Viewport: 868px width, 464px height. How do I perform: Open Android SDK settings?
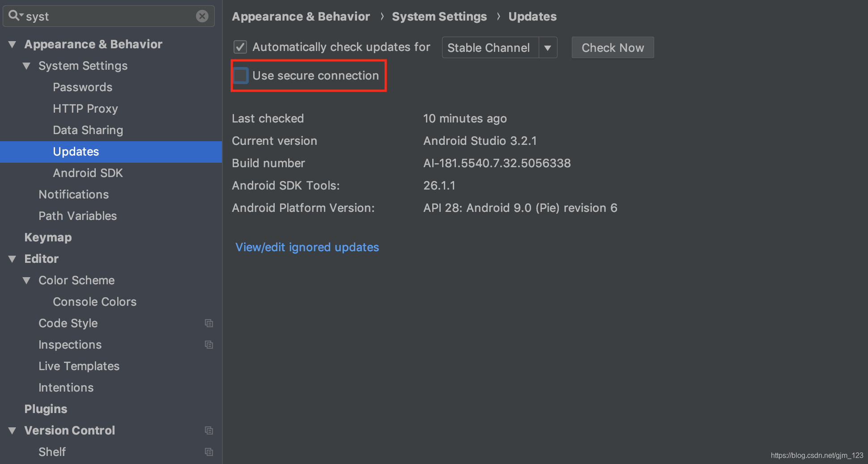(88, 173)
